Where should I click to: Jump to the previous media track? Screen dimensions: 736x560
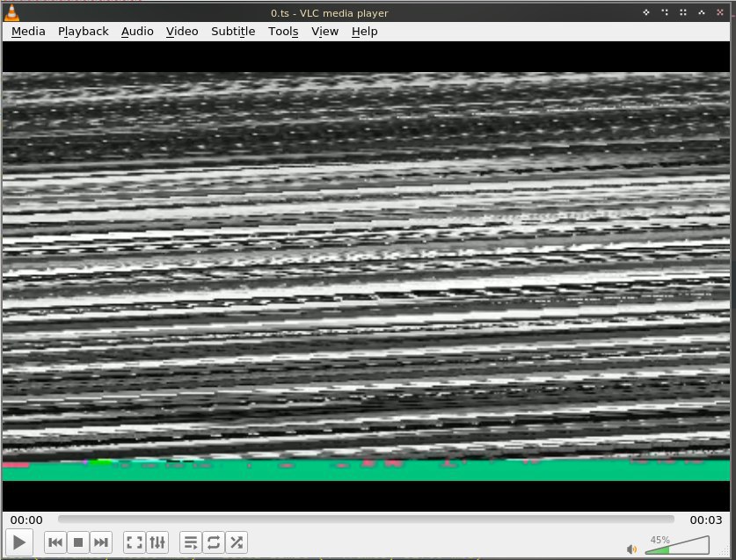[x=55, y=542]
